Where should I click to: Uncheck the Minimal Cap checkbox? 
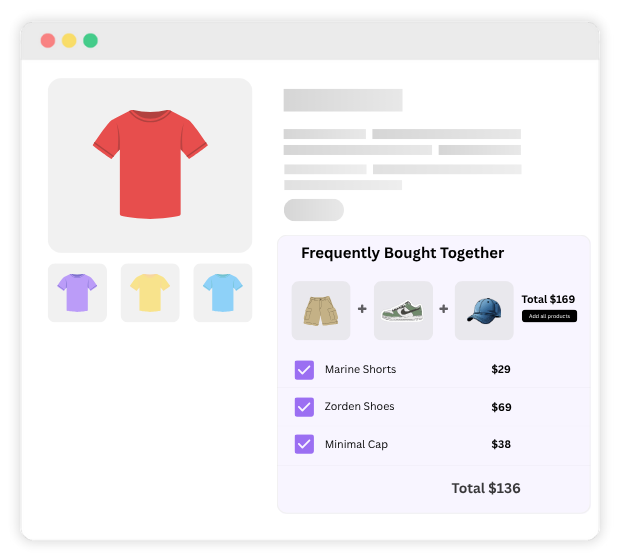(x=304, y=444)
